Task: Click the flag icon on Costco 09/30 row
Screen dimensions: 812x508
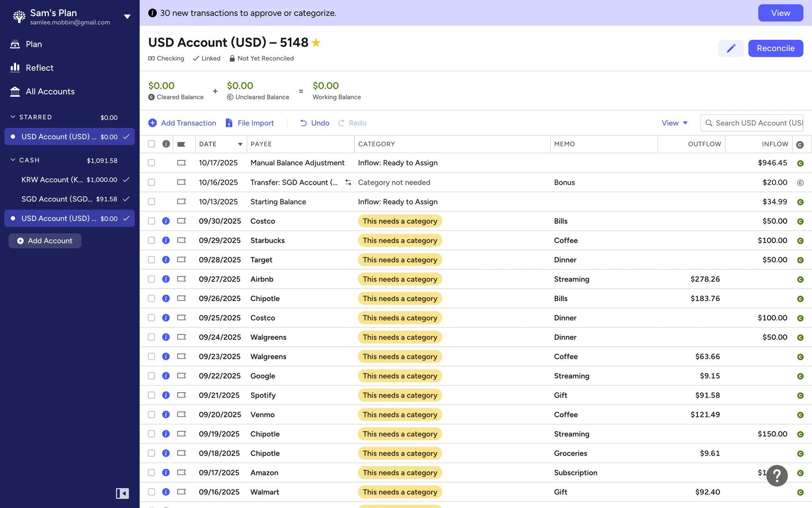Action: [x=181, y=221]
